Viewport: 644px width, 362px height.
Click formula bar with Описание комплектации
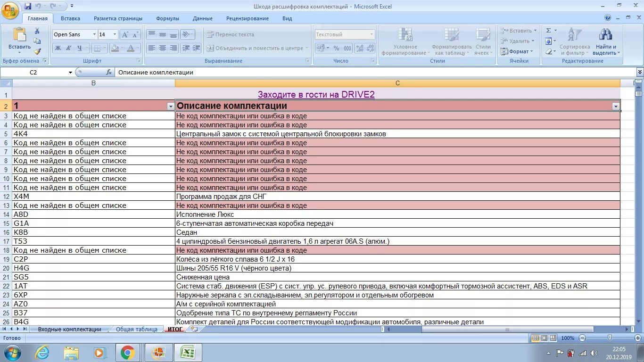(375, 73)
